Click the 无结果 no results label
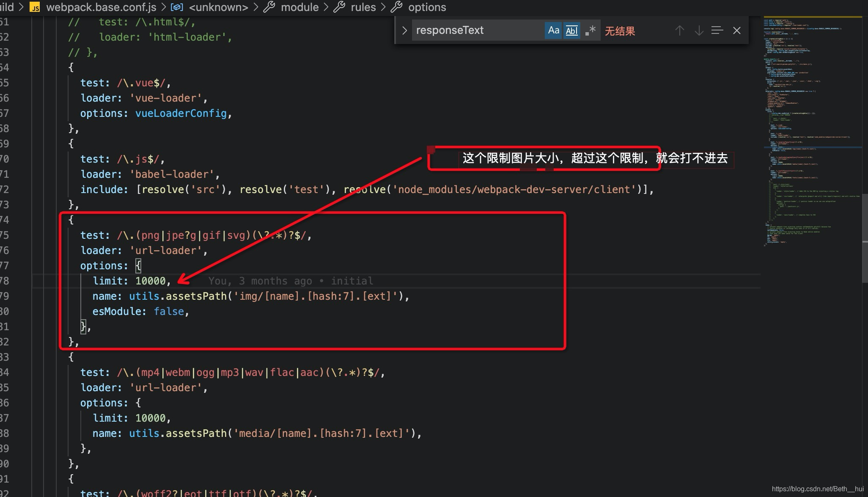The image size is (868, 497). coord(620,31)
